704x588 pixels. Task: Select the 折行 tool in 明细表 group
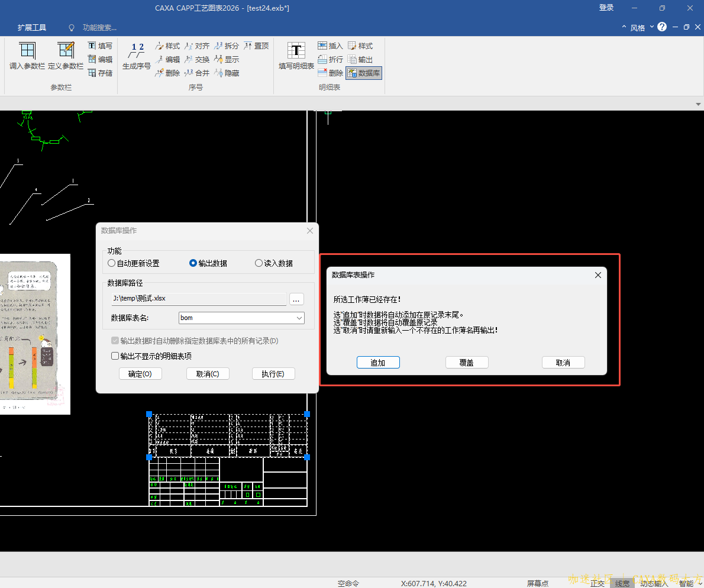tap(331, 59)
